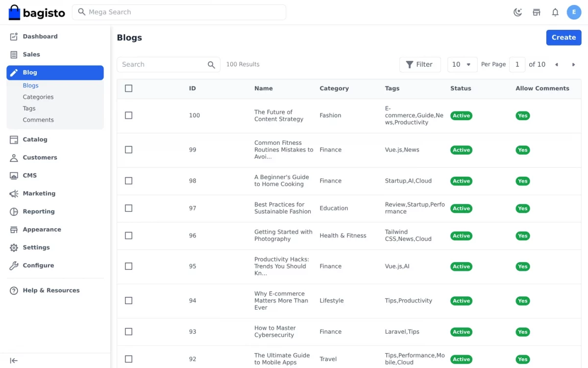Click the Settings gear icon
The image size is (588, 368).
coord(14,247)
